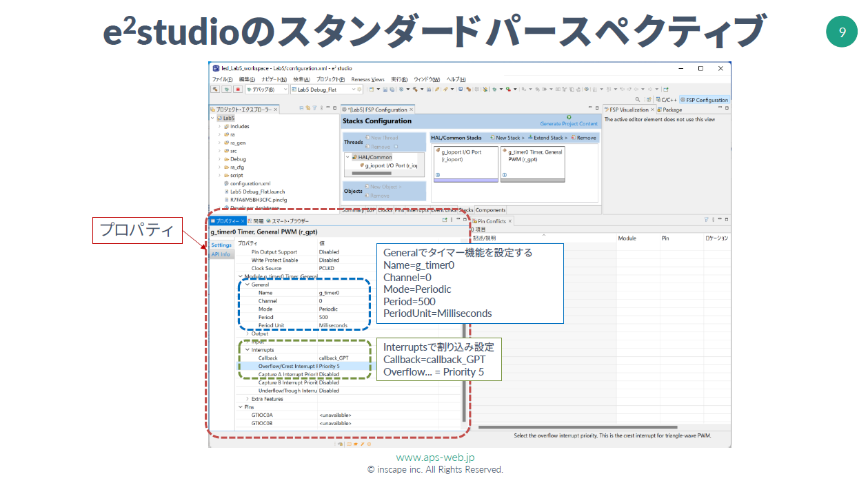Switch to the Components tab

(x=490, y=209)
